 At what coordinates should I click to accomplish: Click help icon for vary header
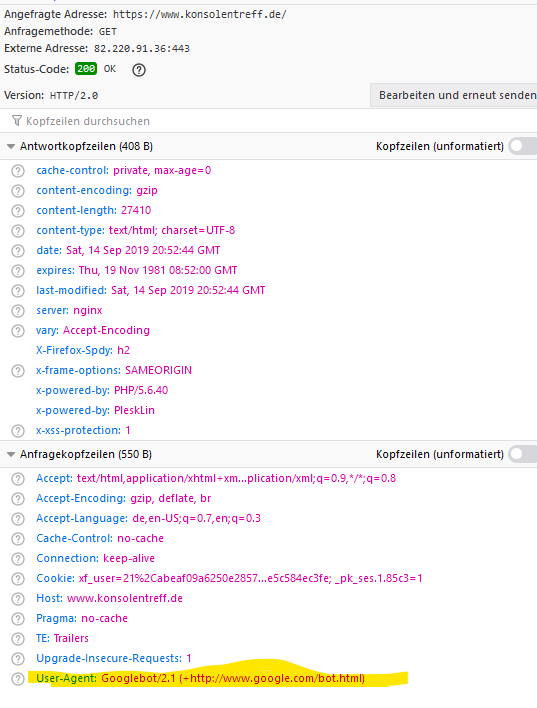(18, 331)
